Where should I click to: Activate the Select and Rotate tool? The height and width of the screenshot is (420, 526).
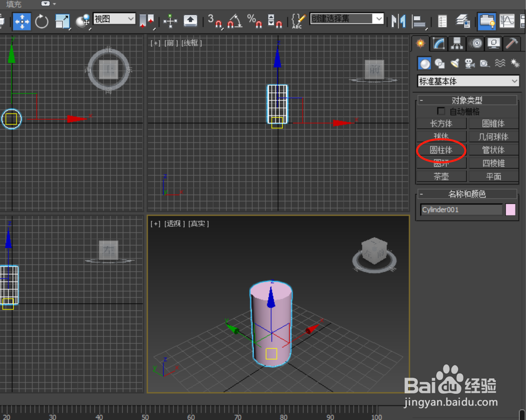pos(42,21)
